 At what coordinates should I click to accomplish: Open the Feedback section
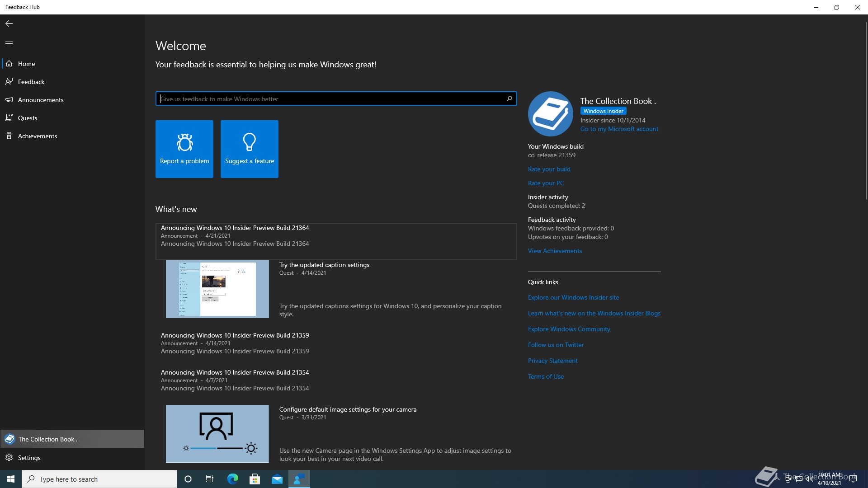tap(72, 82)
